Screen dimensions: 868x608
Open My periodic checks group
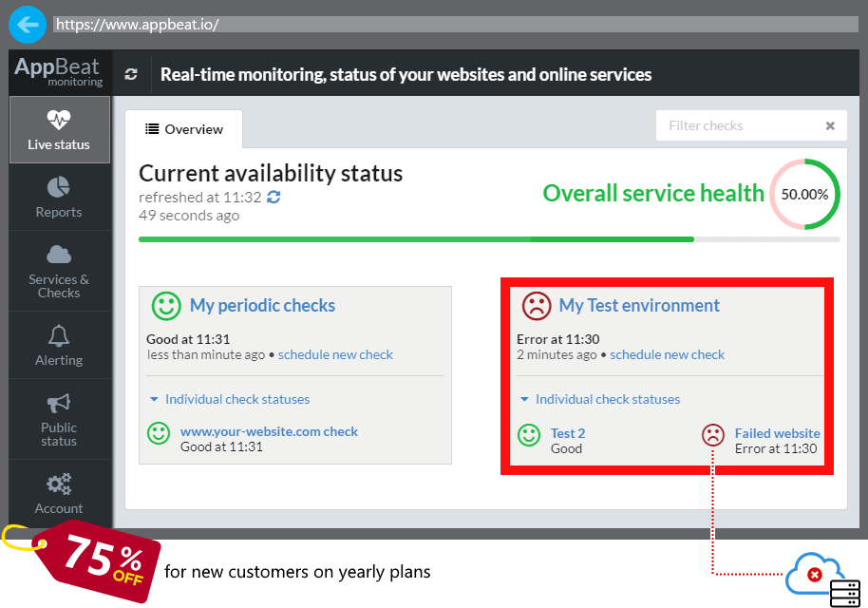click(262, 306)
